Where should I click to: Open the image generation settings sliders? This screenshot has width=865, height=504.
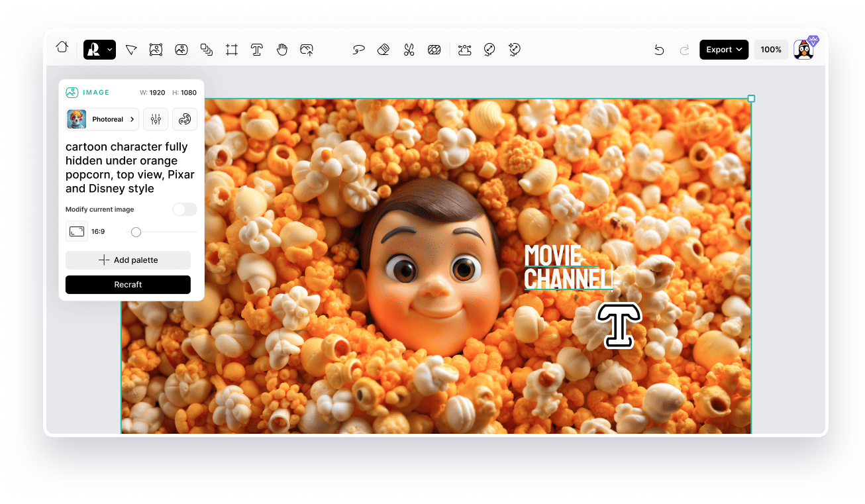pyautogui.click(x=156, y=119)
